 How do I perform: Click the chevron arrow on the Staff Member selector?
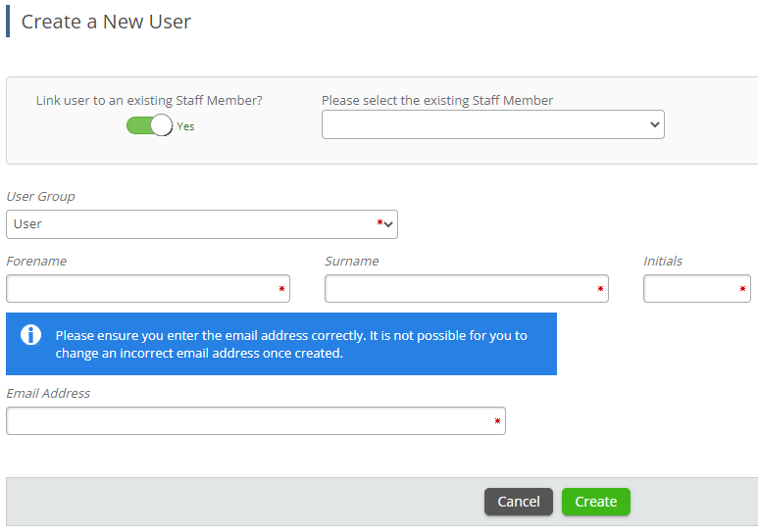click(x=655, y=124)
